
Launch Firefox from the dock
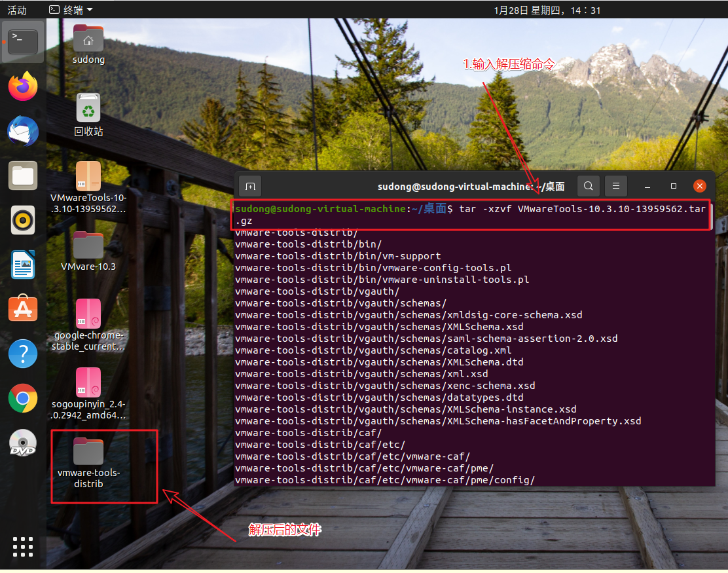click(x=23, y=86)
